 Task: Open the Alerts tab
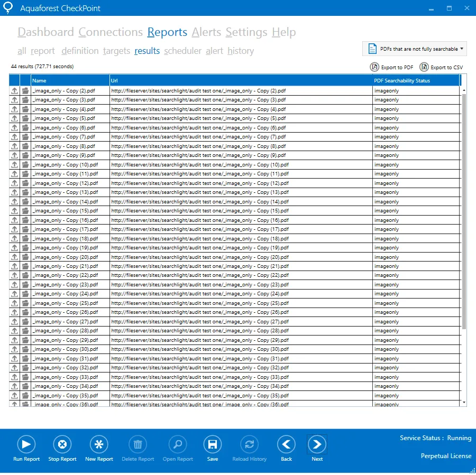206,32
